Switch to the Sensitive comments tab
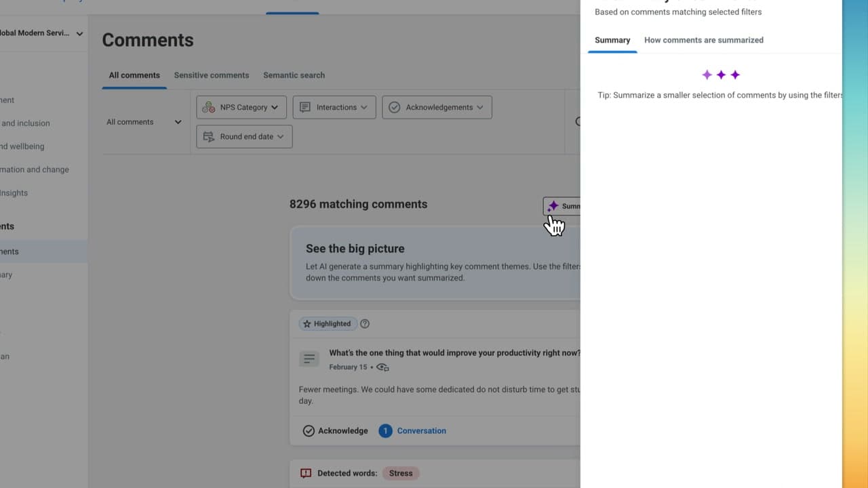Image resolution: width=868 pixels, height=488 pixels. 212,75
